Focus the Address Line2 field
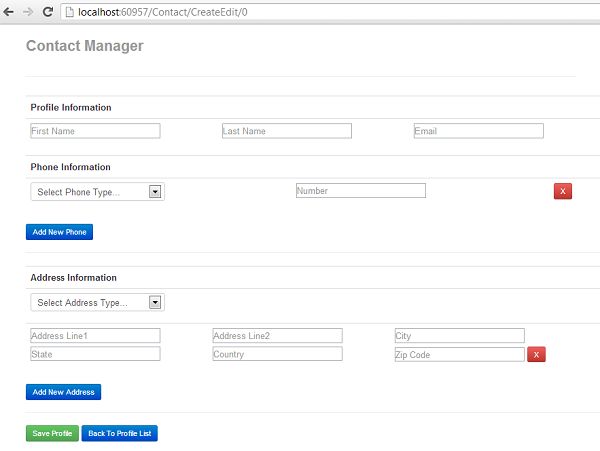The height and width of the screenshot is (451, 600). pyautogui.click(x=277, y=335)
